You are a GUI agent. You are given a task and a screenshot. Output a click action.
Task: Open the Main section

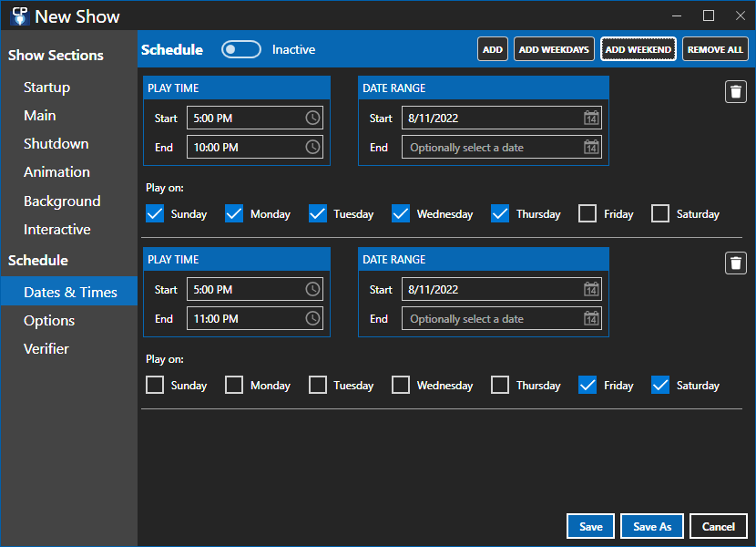pos(40,116)
